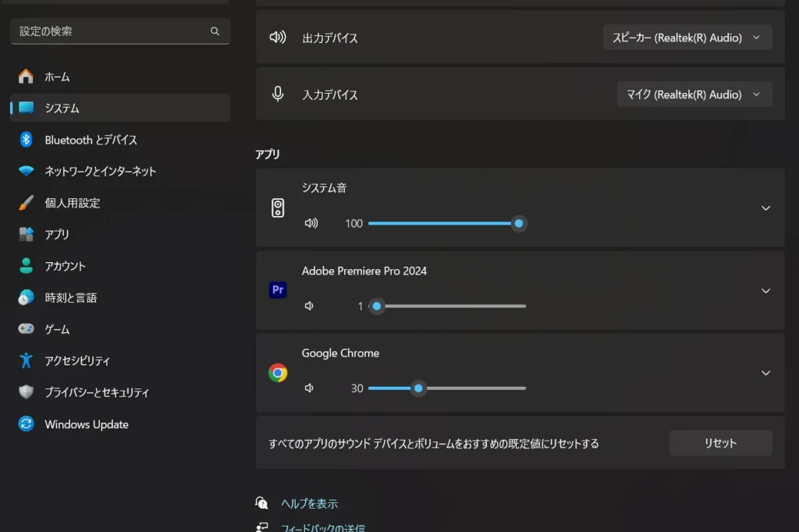Click the help icon next to ヘルプを表示

pos(262,503)
